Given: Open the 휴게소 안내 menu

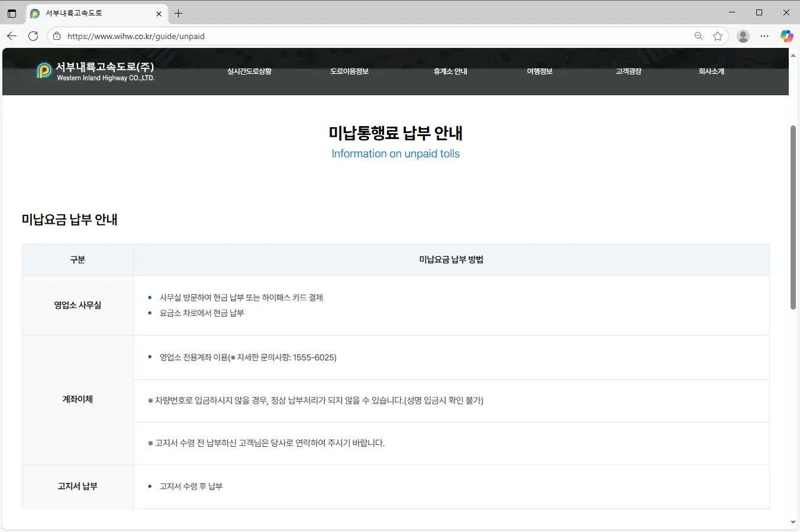Looking at the screenshot, I should tap(450, 71).
